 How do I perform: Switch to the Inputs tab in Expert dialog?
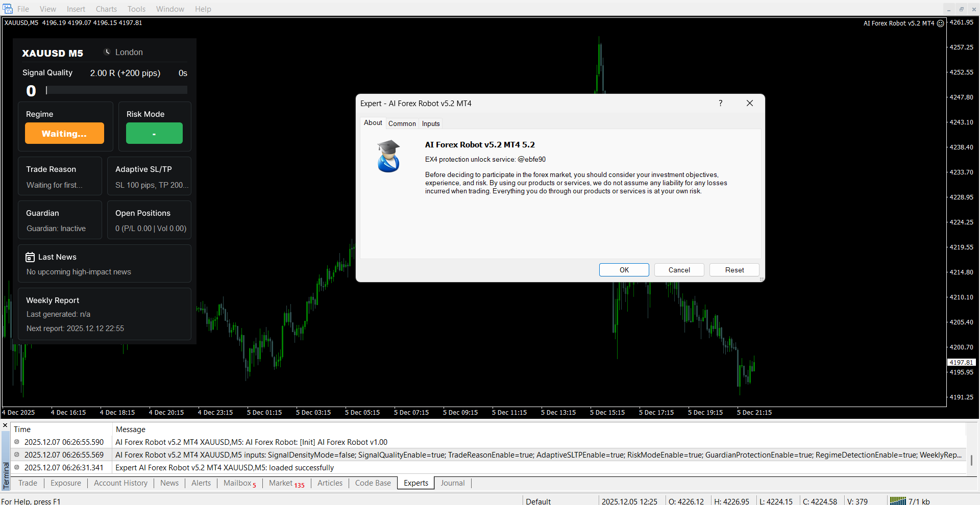click(431, 123)
